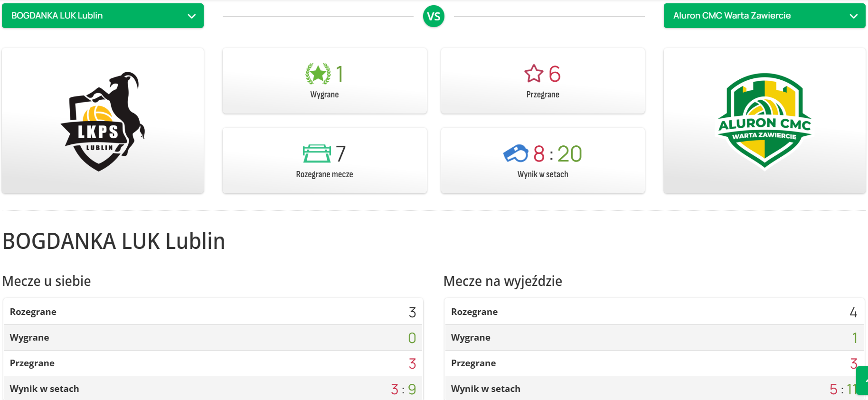The image size is (868, 400).
Task: Click the Przegrane row under Mecze u siebie
Action: (x=213, y=363)
